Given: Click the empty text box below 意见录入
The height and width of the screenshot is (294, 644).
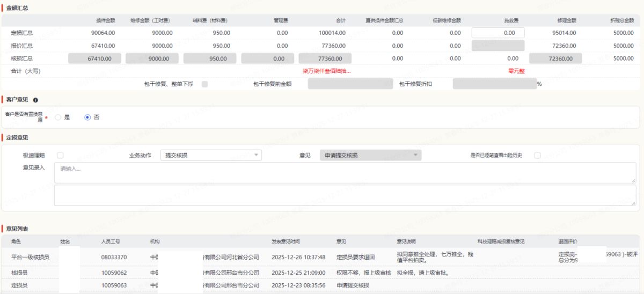Looking at the screenshot, I should click(x=345, y=195).
